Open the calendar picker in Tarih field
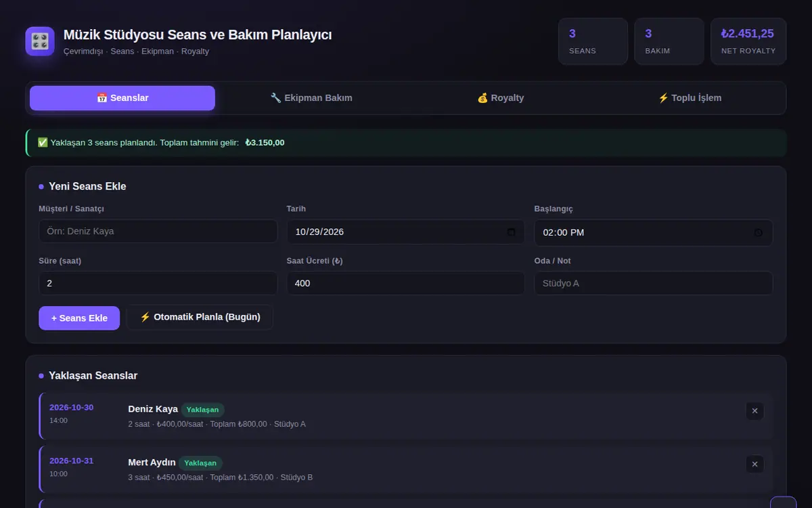The image size is (812, 508). (511, 232)
